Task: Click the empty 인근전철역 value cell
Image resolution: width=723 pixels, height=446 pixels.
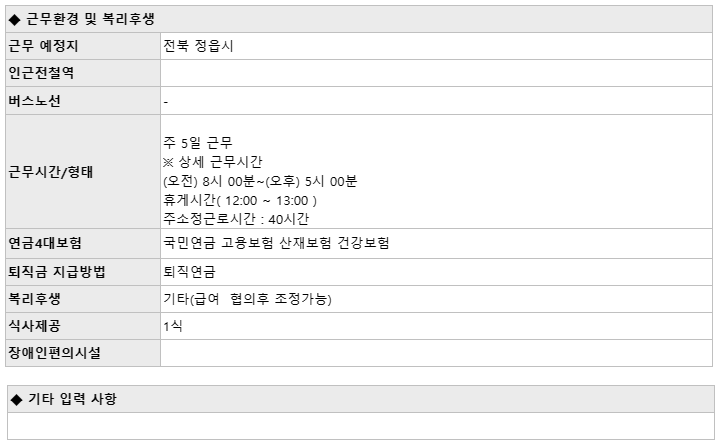Action: (x=436, y=73)
